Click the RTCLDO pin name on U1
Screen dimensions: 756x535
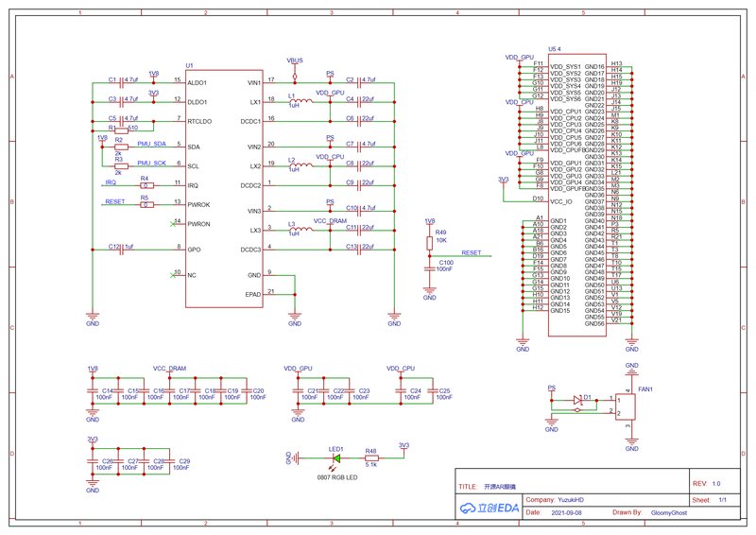point(199,122)
